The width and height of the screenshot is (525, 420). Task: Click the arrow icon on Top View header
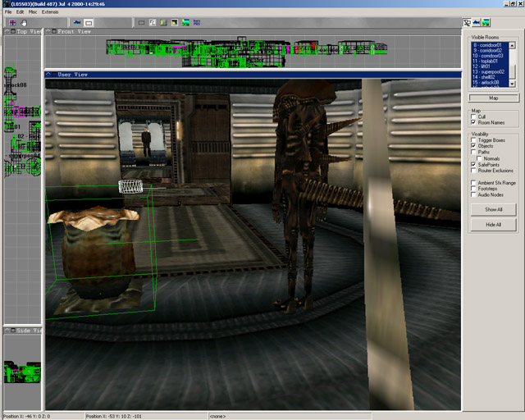pyautogui.click(x=7, y=31)
